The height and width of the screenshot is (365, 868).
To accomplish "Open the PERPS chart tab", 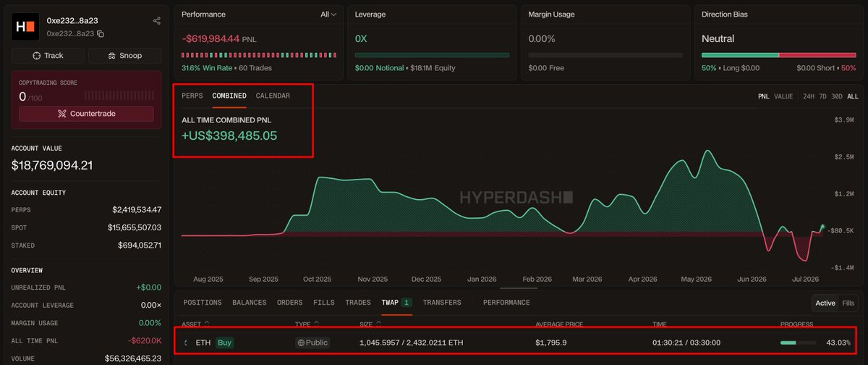I will (x=192, y=96).
